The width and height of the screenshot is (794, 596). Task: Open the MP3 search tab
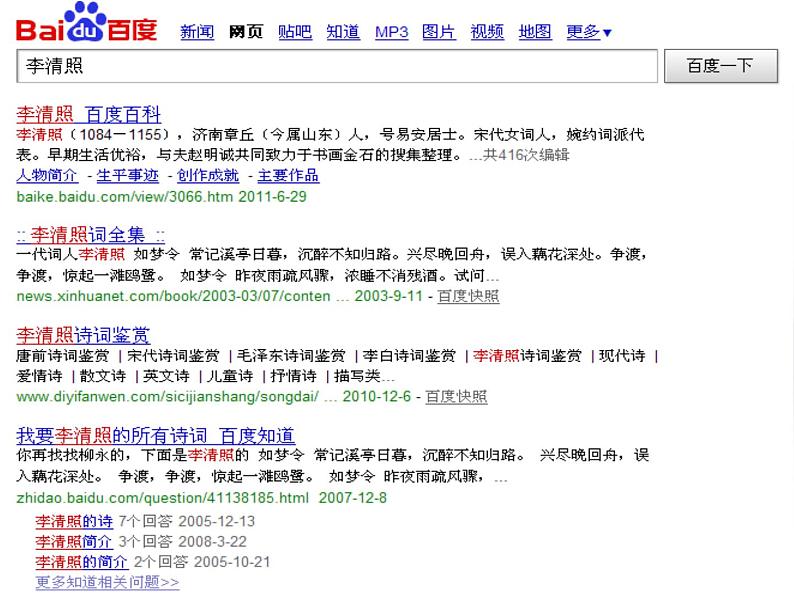(x=391, y=32)
